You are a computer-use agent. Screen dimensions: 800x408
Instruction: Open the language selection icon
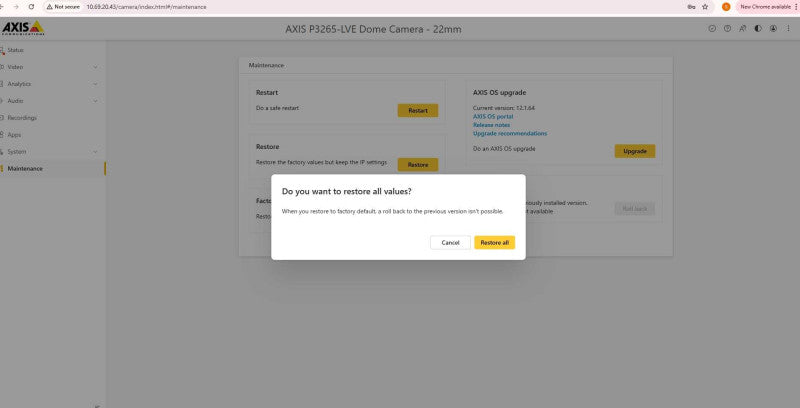(x=743, y=29)
